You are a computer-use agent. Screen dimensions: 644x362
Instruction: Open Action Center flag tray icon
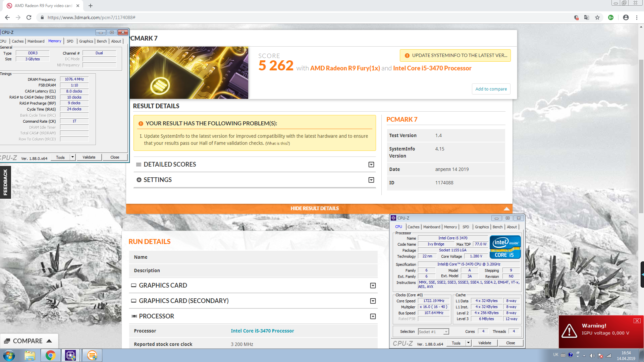[x=600, y=355]
